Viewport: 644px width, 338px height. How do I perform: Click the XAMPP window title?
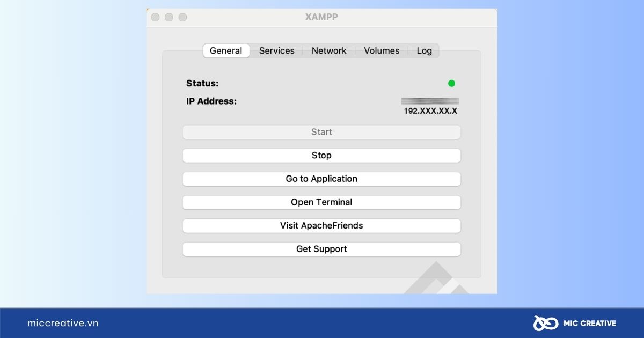pos(321,17)
